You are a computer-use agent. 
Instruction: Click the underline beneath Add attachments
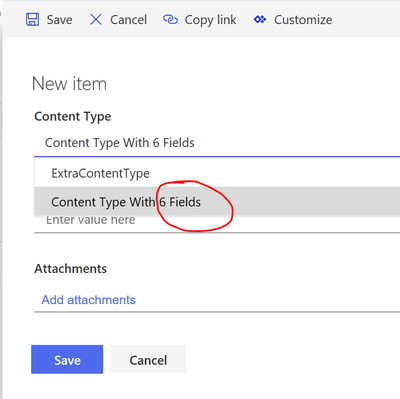click(217, 312)
